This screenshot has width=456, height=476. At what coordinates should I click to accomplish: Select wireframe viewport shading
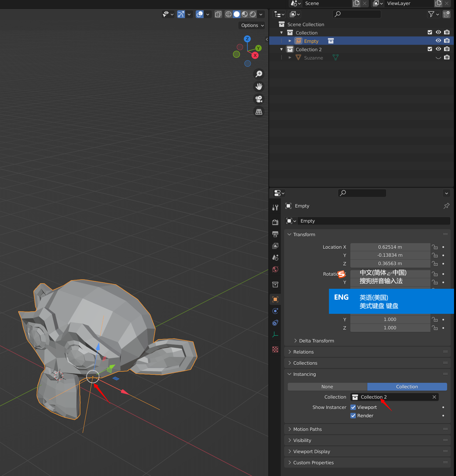point(229,14)
